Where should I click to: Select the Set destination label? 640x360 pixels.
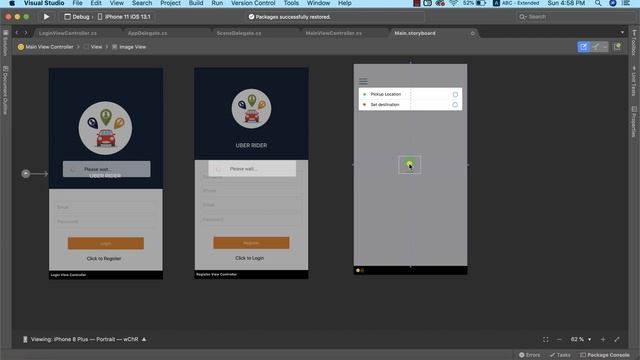click(385, 104)
